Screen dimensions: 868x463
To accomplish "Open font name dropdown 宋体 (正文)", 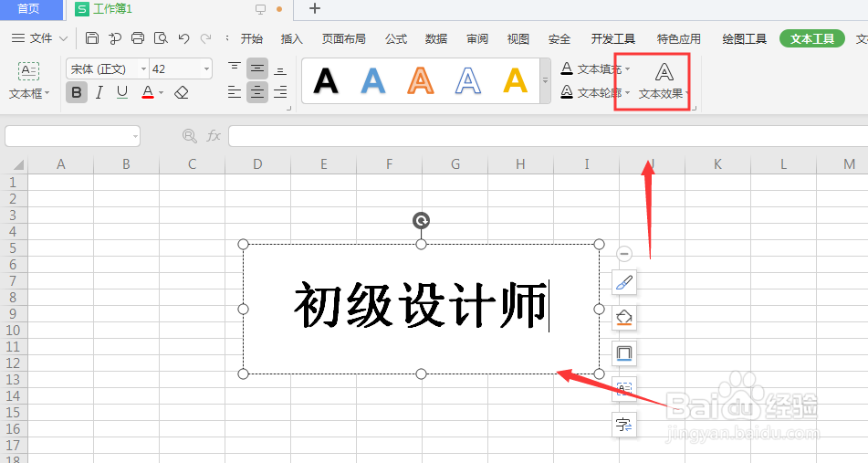I will click(143, 68).
